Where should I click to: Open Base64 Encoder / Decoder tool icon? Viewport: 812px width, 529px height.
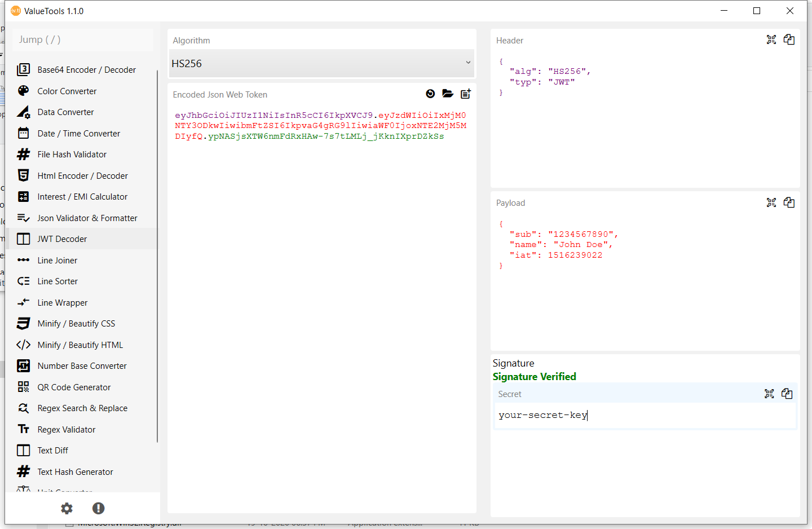coord(23,69)
